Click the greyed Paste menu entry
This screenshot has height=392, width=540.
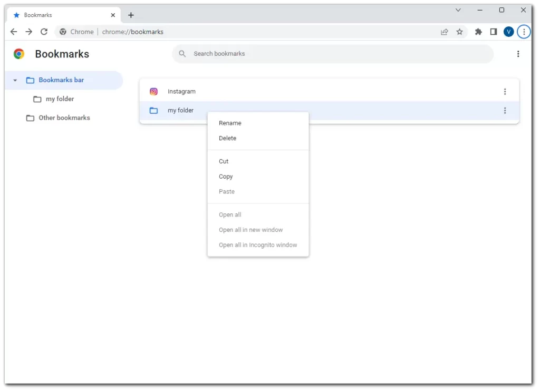(258, 192)
